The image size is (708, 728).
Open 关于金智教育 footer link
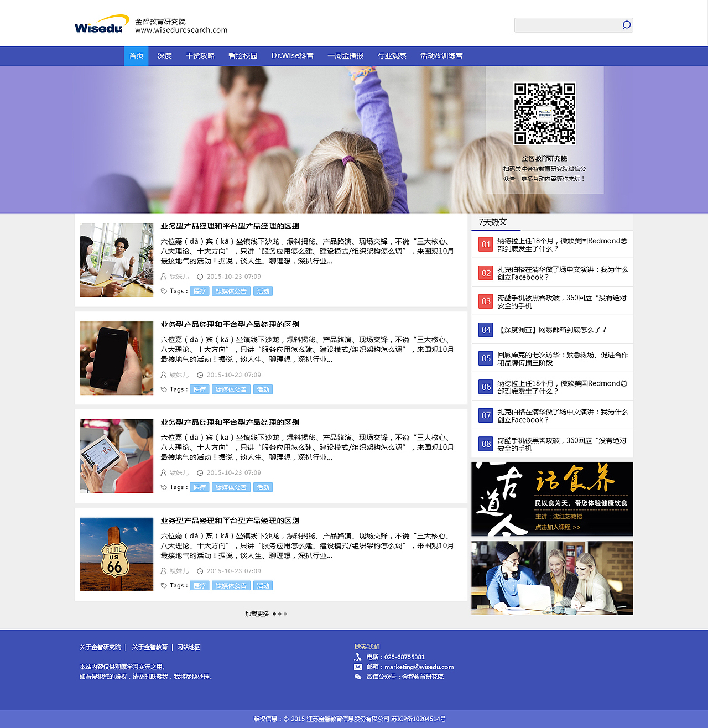[150, 647]
